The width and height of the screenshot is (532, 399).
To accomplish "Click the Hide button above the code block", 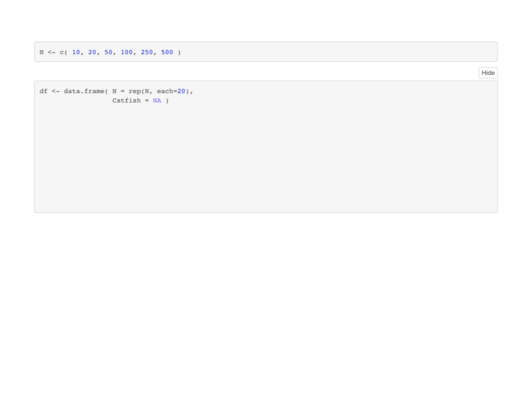I will click(488, 73).
